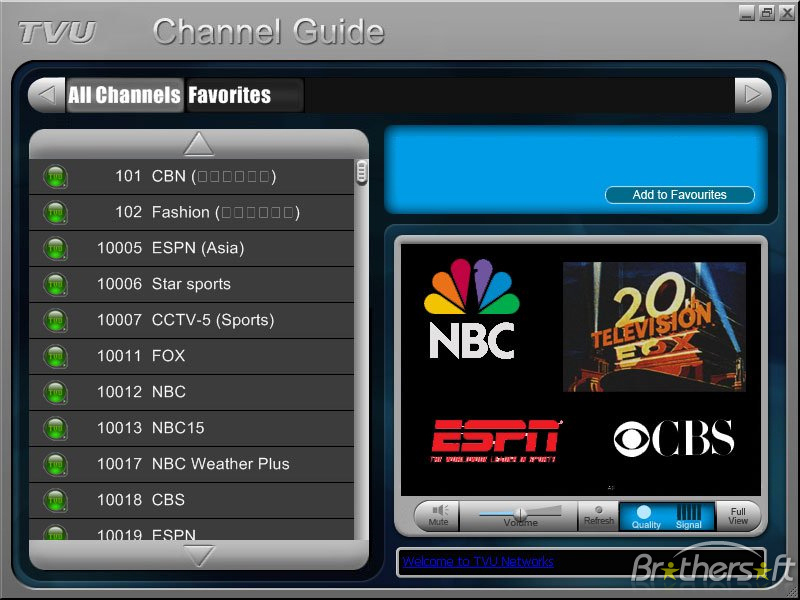Click the CBS eye logo in preview
The image size is (800, 600).
(x=674, y=438)
